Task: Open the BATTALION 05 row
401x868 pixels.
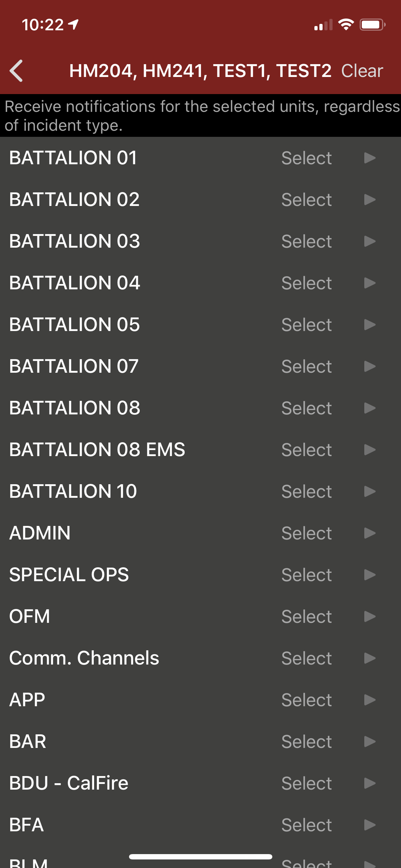Action: click(74, 325)
